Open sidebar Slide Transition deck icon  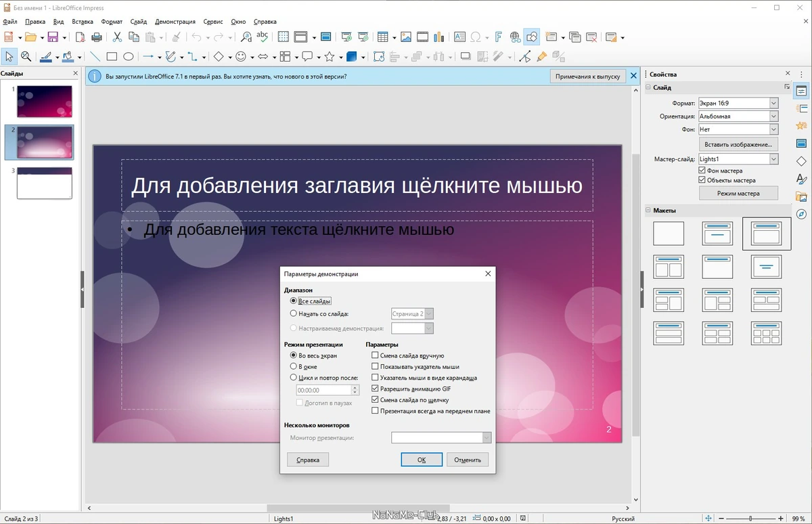tap(802, 108)
